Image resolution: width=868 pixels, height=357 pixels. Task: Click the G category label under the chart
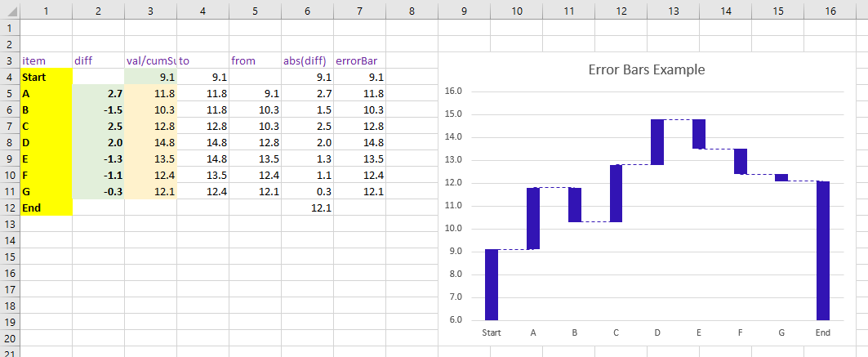[781, 332]
